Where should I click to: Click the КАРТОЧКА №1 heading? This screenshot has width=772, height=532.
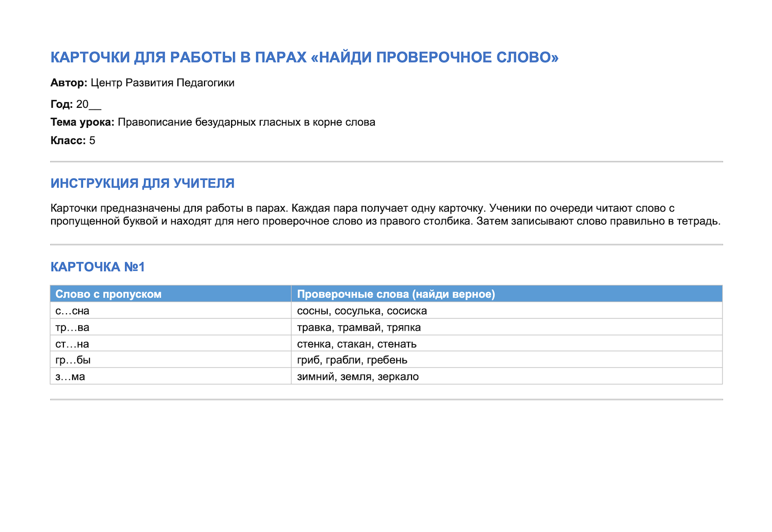[x=98, y=267]
